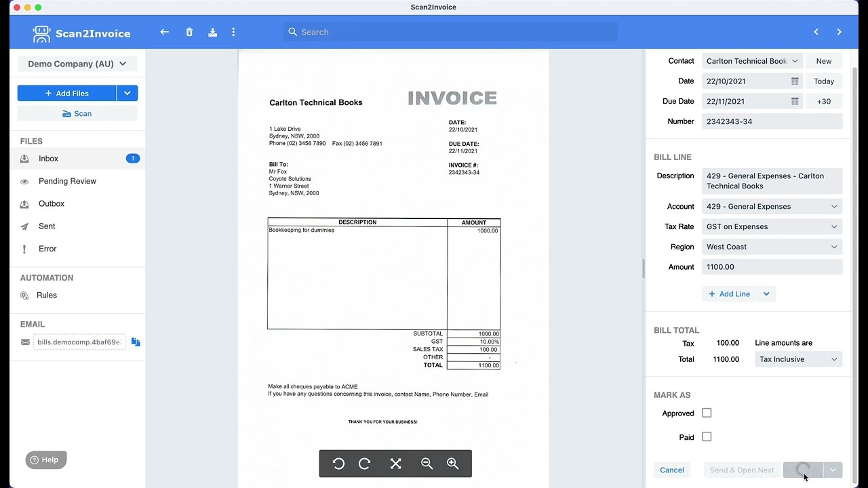868x488 pixels.
Task: Copy the bills email address
Action: [x=136, y=342]
